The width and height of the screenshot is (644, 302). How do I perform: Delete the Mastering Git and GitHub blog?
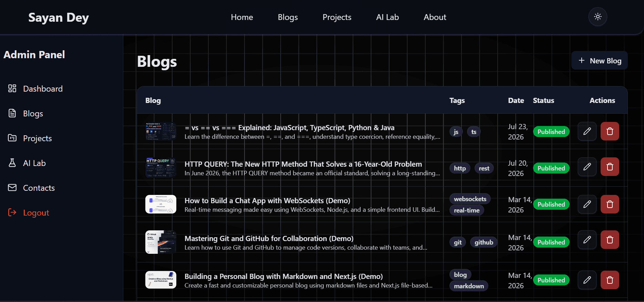[610, 240]
